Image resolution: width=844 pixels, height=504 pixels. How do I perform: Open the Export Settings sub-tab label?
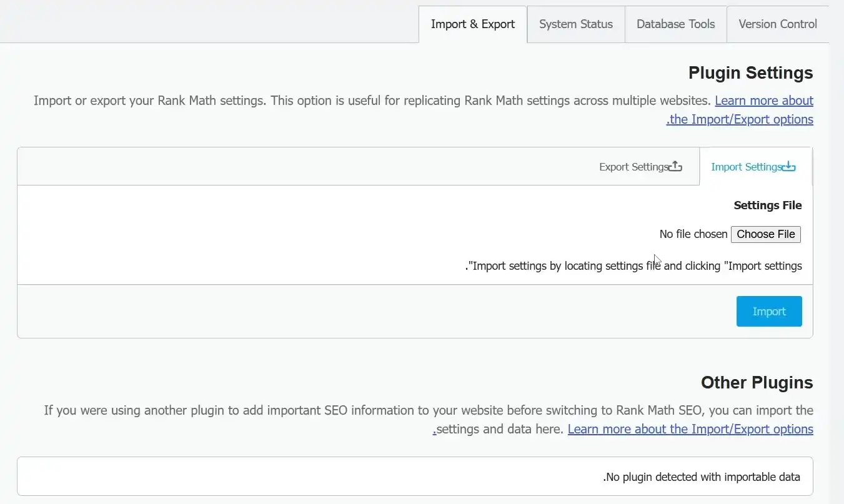(634, 167)
